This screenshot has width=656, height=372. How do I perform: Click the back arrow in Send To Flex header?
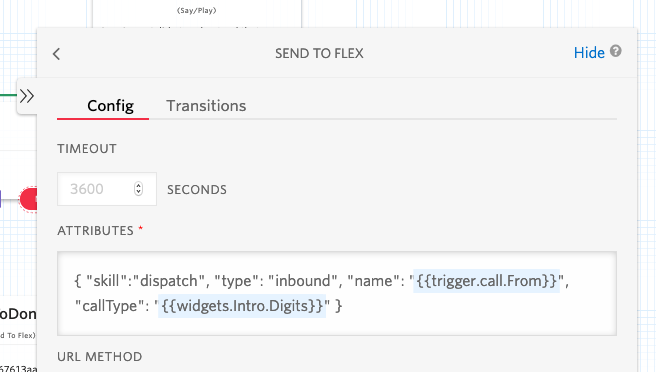point(56,54)
